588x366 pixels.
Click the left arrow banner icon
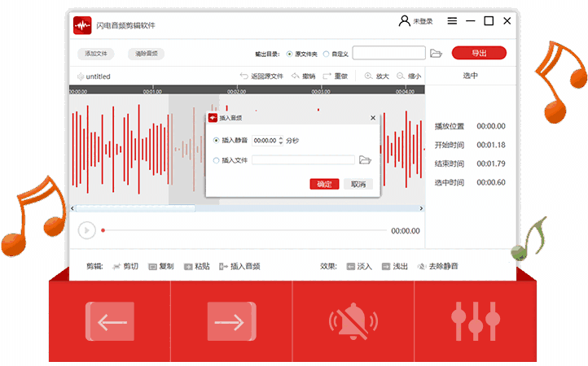point(110,321)
